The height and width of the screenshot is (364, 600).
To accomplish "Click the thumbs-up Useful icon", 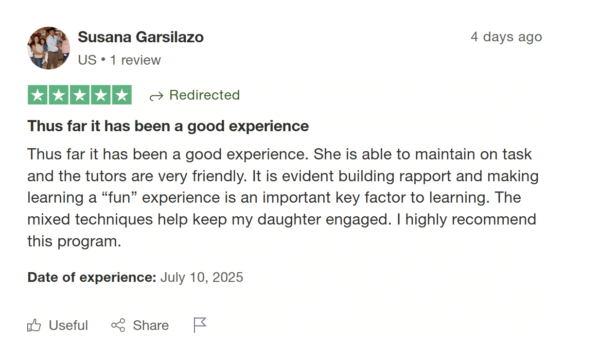I will (34, 325).
